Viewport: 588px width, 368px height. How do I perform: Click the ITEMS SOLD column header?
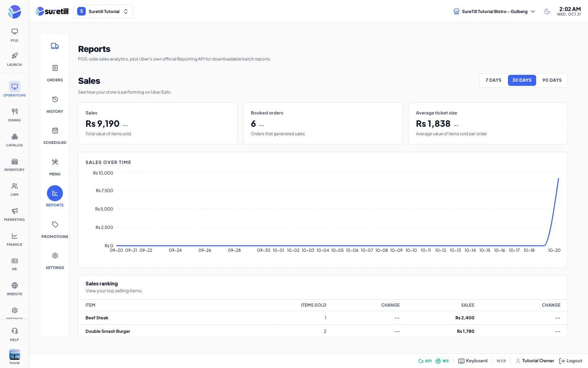[x=313, y=305]
